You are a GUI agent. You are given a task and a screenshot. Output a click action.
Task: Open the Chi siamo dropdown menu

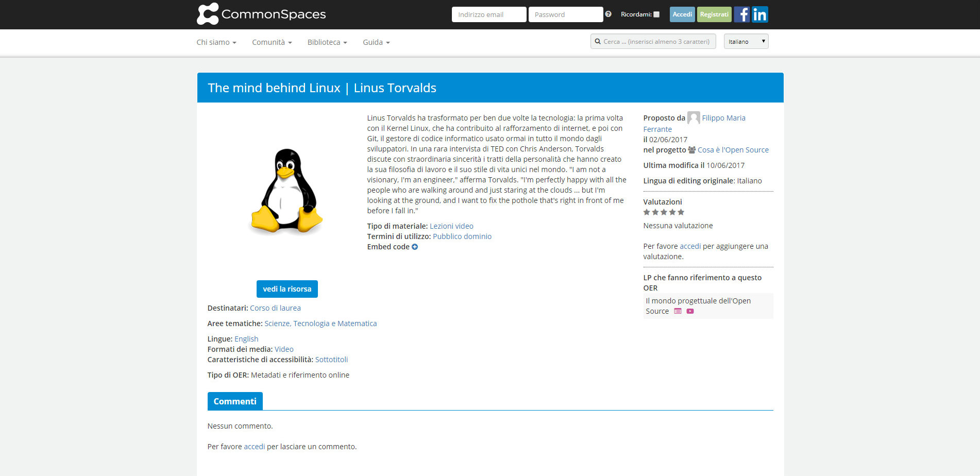216,42
